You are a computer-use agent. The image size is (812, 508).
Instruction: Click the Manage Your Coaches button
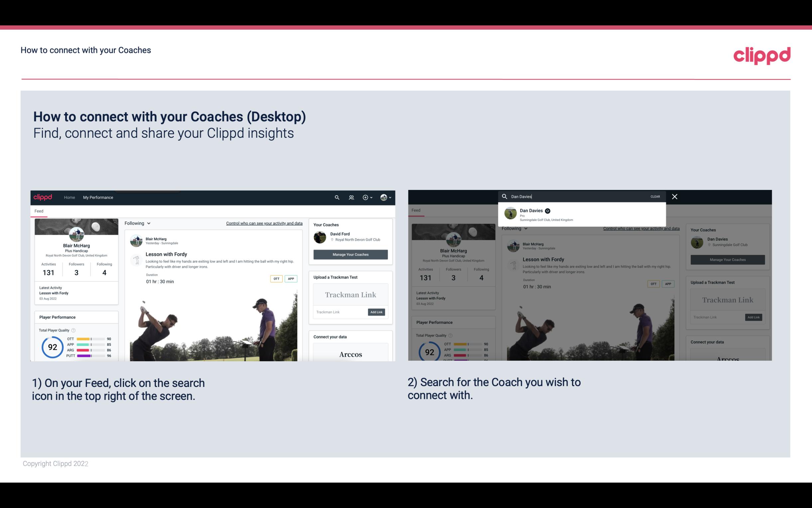click(351, 254)
